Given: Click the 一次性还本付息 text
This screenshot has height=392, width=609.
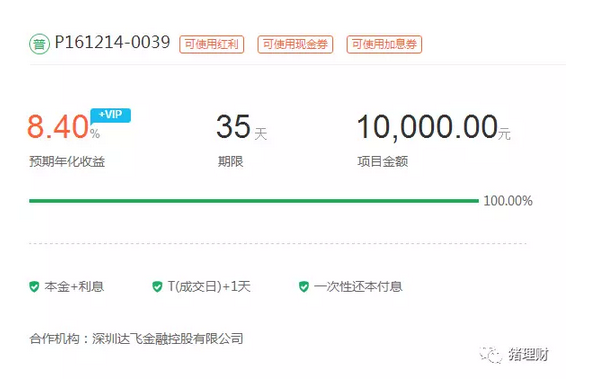Looking at the screenshot, I should (358, 287).
